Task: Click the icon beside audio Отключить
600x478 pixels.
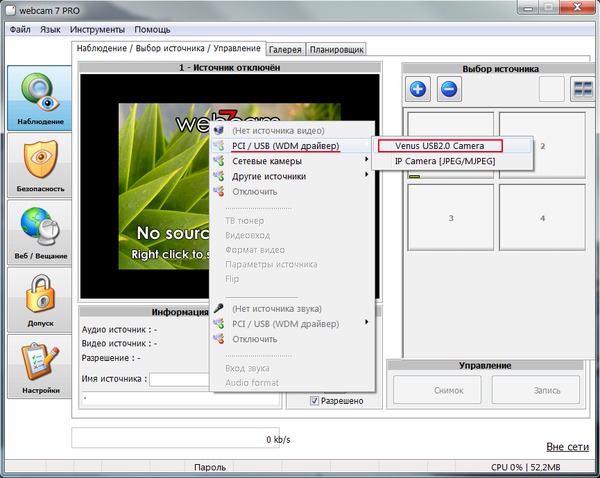Action: pyautogui.click(x=219, y=339)
